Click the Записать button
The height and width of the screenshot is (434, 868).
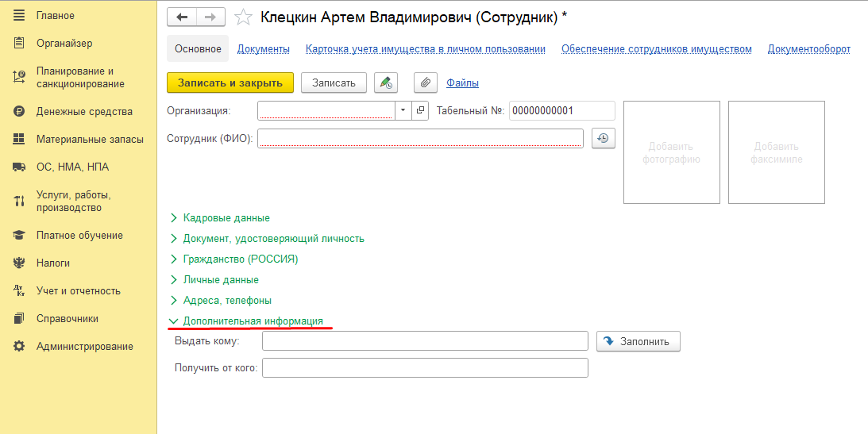[334, 83]
